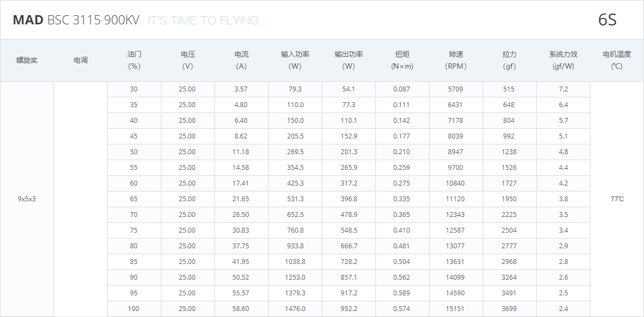Click the 输入功率 (W) column header
The width and height of the screenshot is (644, 317).
click(x=295, y=60)
